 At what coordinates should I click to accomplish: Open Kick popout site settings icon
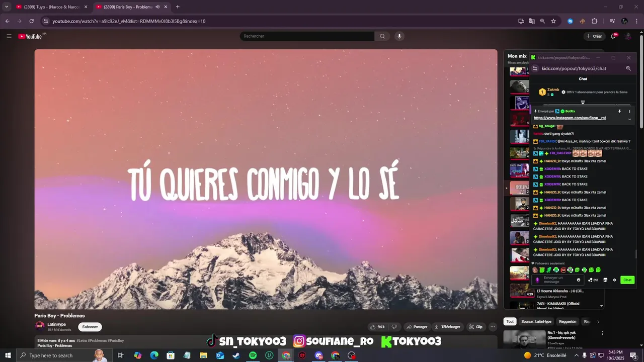[535, 68]
